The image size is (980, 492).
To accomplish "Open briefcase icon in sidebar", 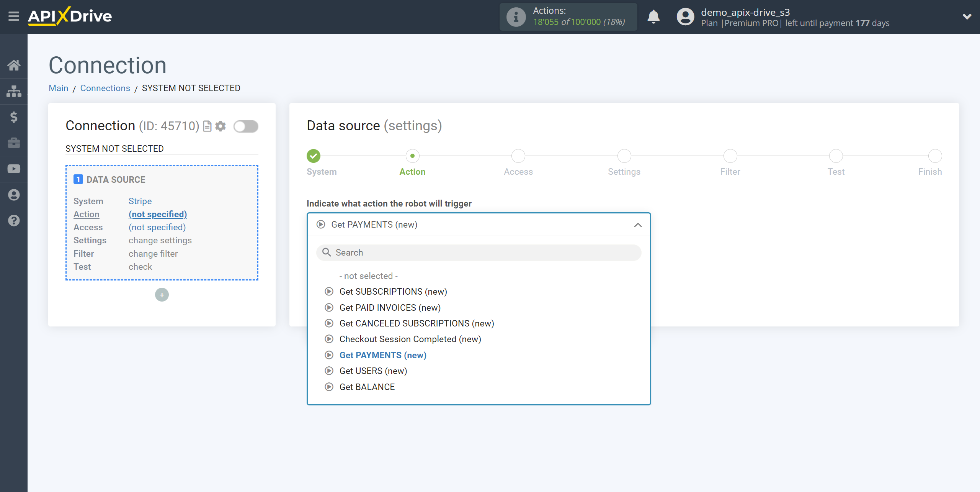I will click(x=14, y=143).
